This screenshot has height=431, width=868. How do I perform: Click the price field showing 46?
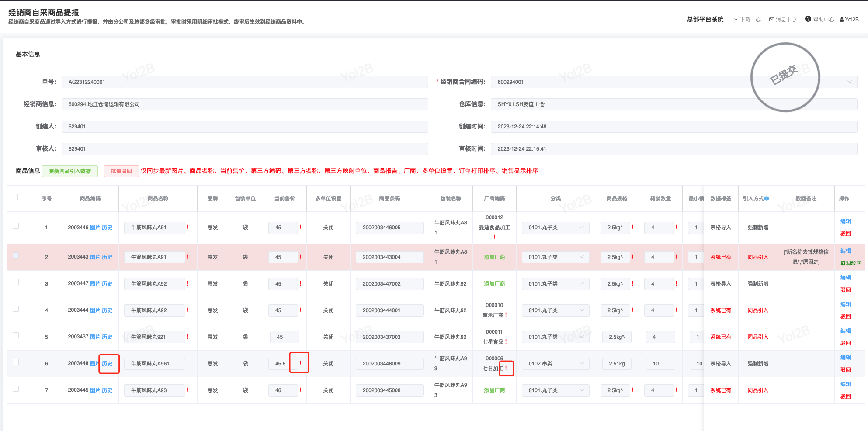pyautogui.click(x=283, y=390)
